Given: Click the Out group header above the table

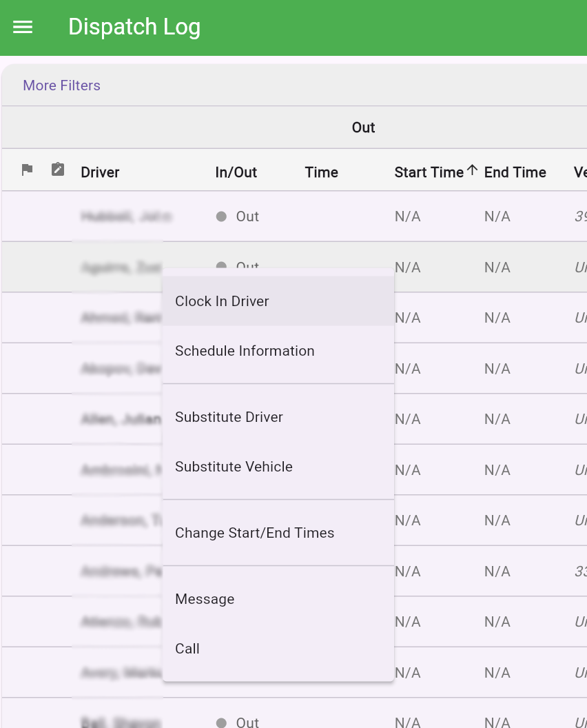Looking at the screenshot, I should tap(363, 128).
